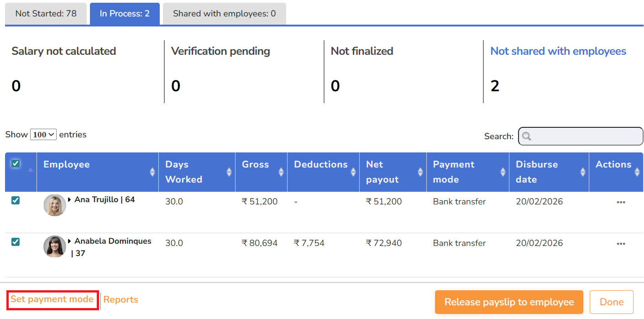Uncheck Ana Trujillo's row checkbox

[16, 200]
